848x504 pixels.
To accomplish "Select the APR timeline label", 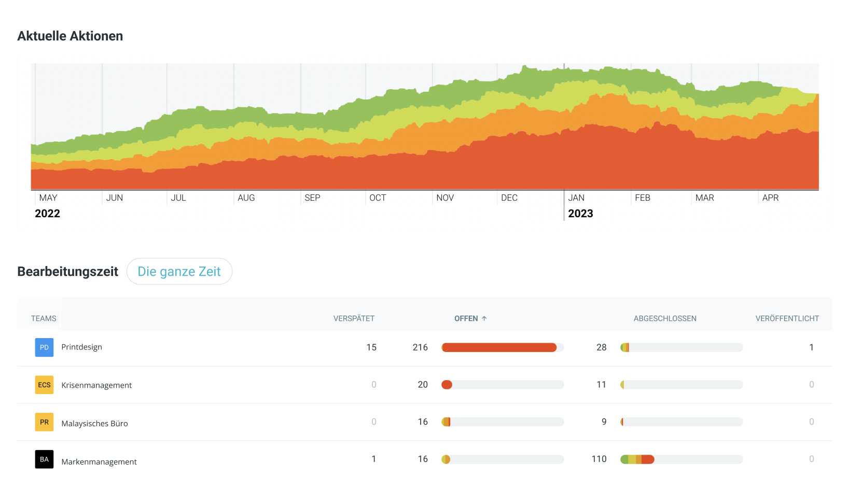I will (x=771, y=198).
